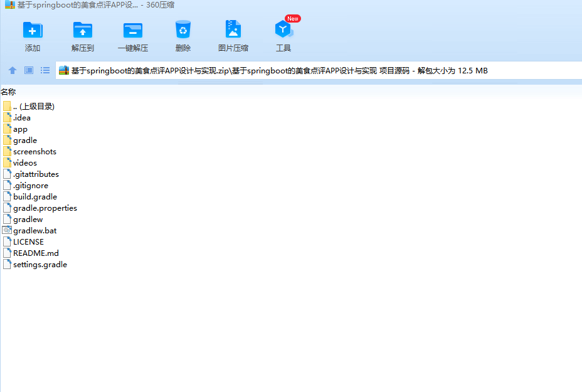Click the folder icon beside videos

click(x=7, y=162)
